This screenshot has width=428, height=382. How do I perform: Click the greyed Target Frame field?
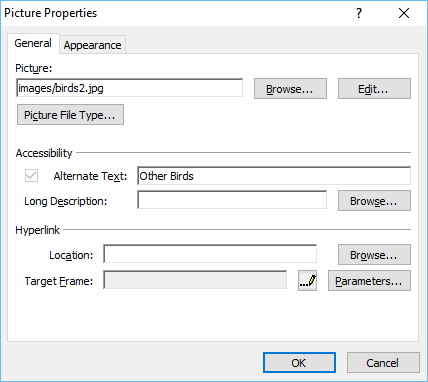coord(195,280)
